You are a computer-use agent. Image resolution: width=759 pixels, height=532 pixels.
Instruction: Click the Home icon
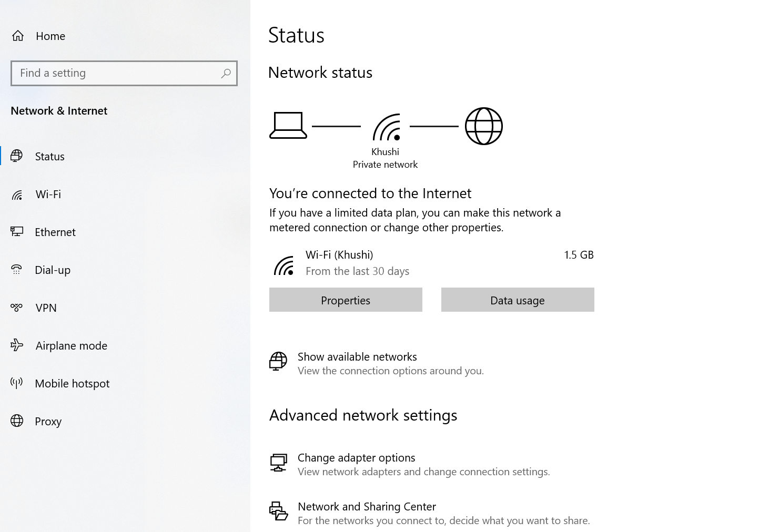(18, 35)
